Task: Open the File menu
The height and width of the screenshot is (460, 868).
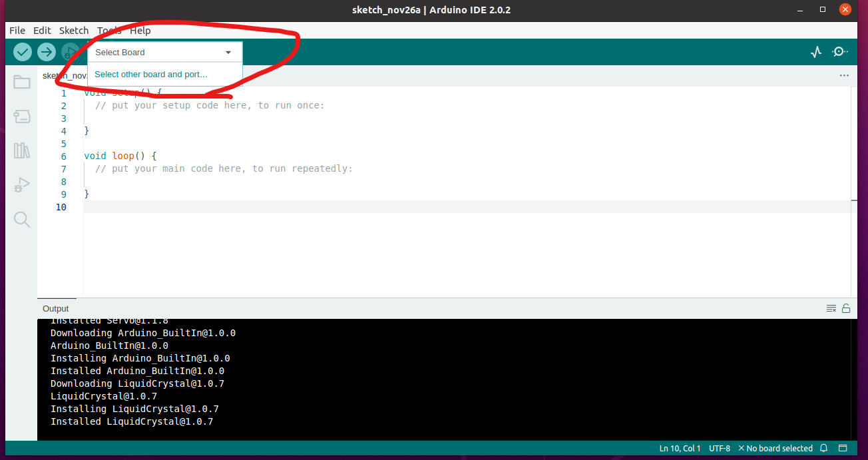Action: coord(17,31)
